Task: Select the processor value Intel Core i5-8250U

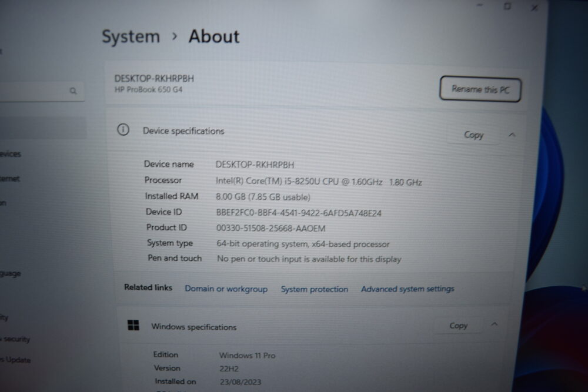Action: (x=319, y=182)
